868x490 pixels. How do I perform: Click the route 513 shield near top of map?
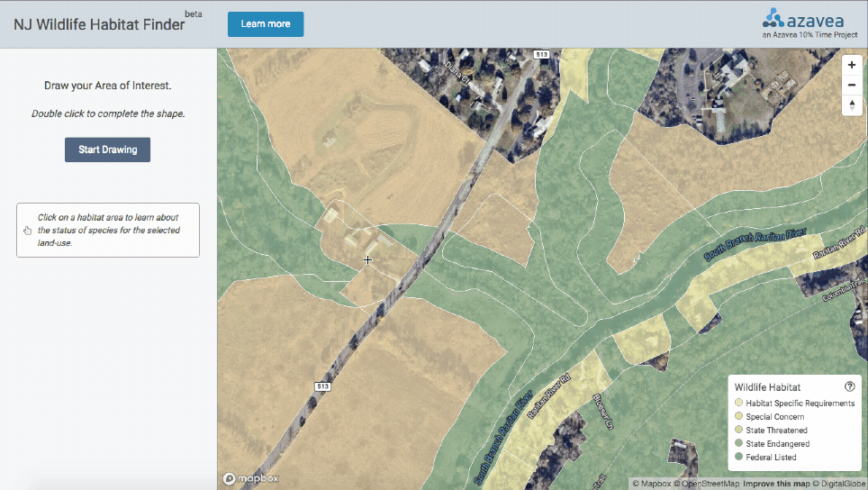[541, 55]
